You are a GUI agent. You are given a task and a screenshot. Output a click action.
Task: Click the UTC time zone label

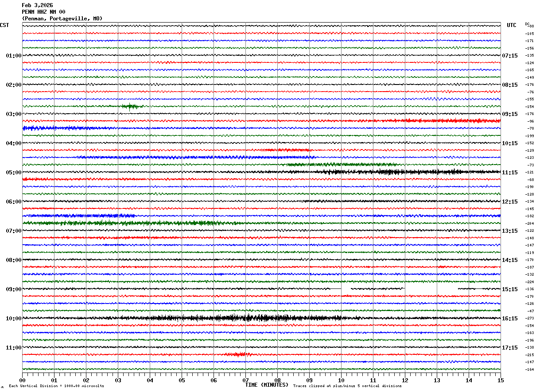click(512, 26)
